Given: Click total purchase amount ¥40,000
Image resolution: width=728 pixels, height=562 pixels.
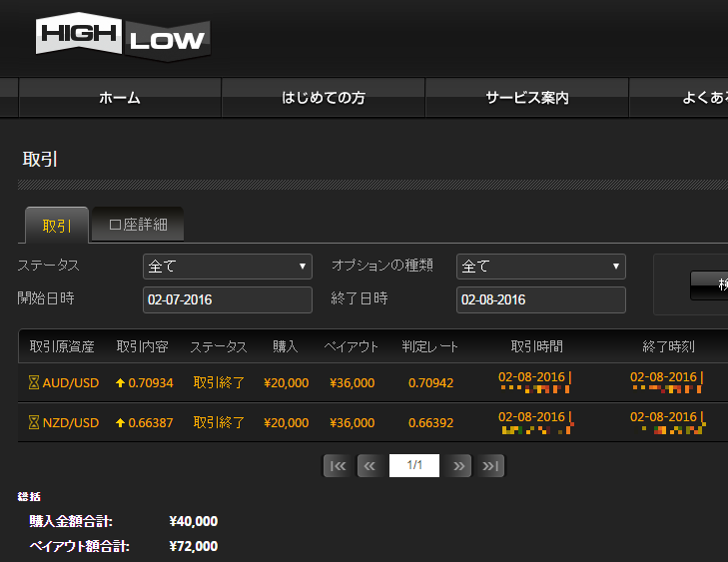Looking at the screenshot, I should (194, 521).
